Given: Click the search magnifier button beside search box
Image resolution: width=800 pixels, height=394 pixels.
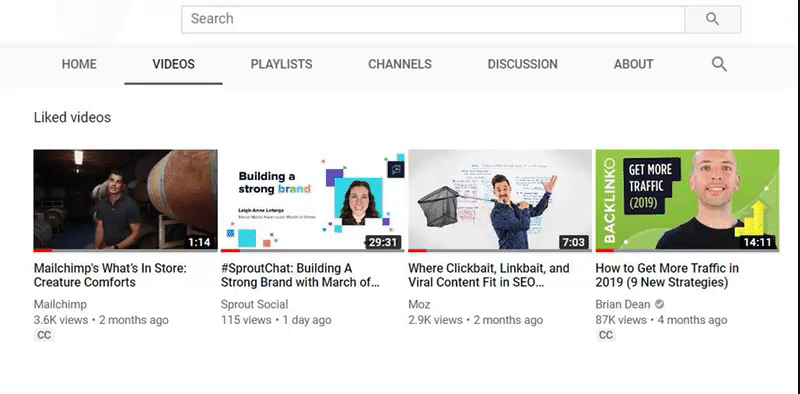Looking at the screenshot, I should [x=713, y=19].
